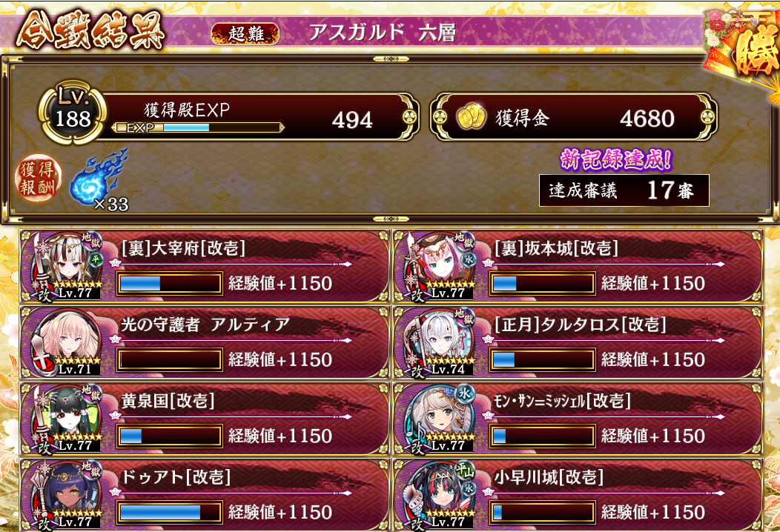Click the [正月]タルタロス[改壱] portrait

click(x=440, y=343)
